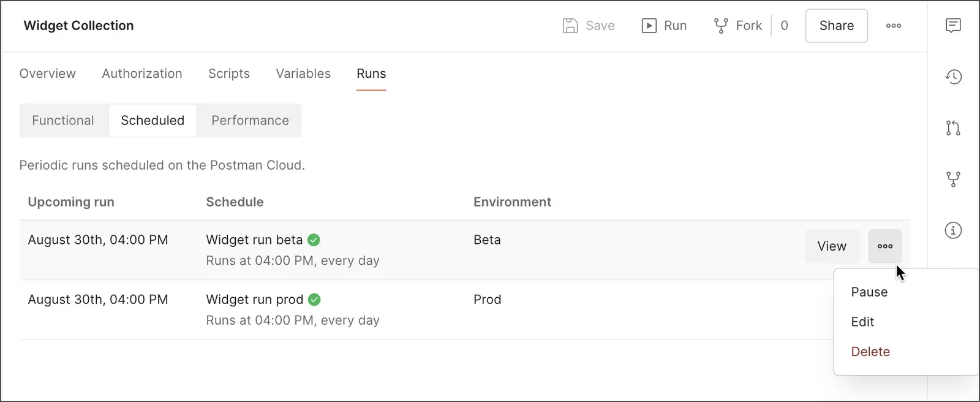Click upcoming run date in Widget run beta row

point(98,240)
